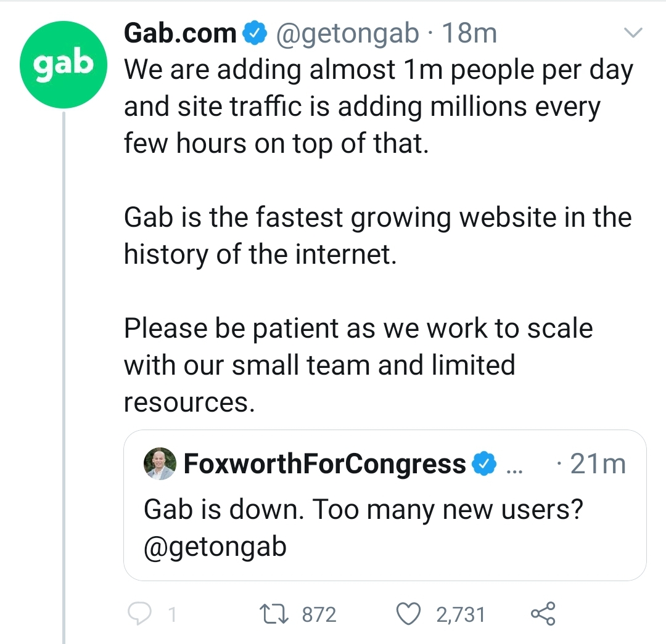This screenshot has height=644, width=666.
Task: Click the FoxworthForCongress profile picture
Action: (159, 463)
